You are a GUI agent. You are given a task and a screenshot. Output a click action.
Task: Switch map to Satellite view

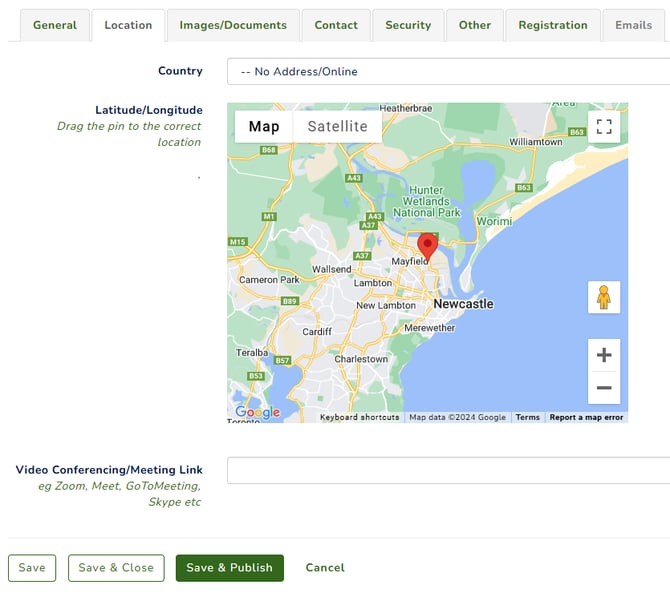[337, 126]
